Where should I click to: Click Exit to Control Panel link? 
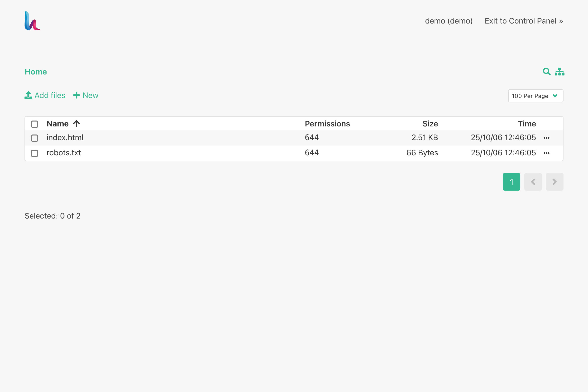click(524, 21)
